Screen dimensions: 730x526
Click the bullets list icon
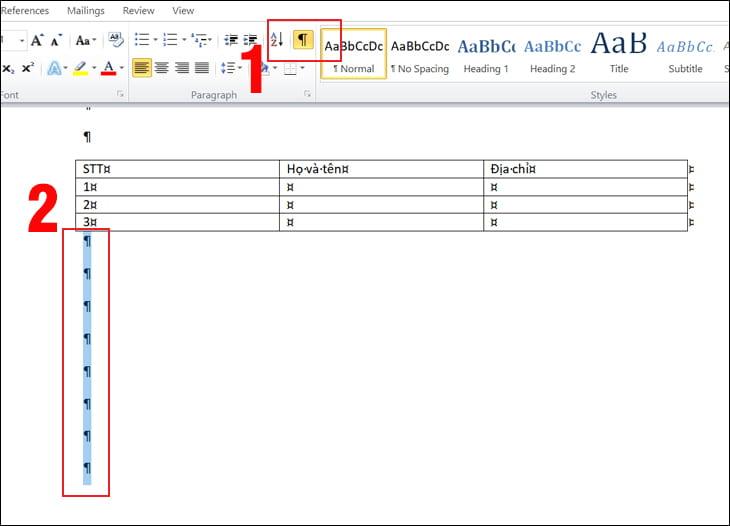tap(141, 41)
